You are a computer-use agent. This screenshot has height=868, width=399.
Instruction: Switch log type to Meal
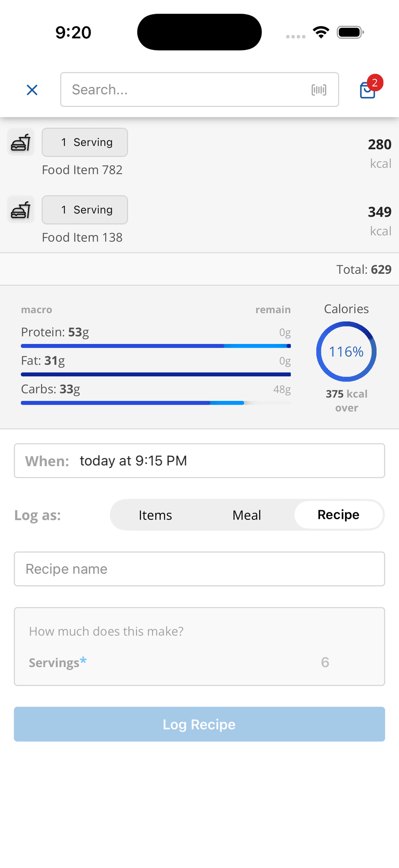(x=247, y=515)
